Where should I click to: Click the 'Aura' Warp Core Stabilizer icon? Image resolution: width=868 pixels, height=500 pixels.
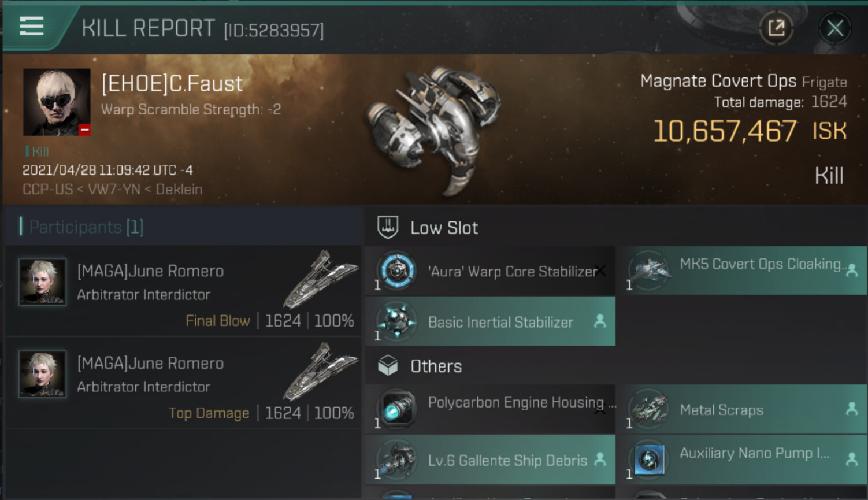[398, 271]
